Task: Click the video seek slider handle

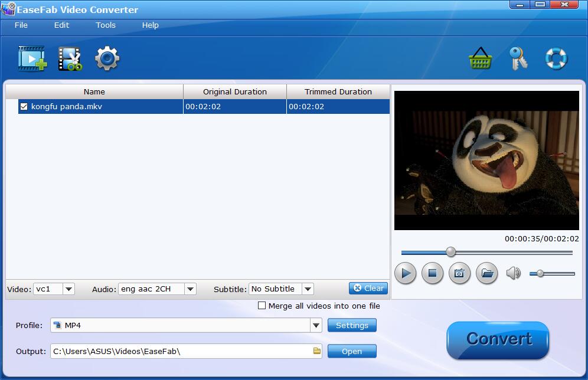Action: pyautogui.click(x=451, y=252)
